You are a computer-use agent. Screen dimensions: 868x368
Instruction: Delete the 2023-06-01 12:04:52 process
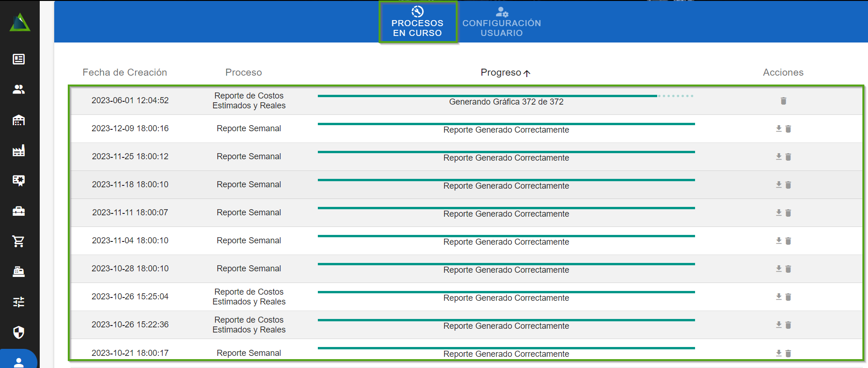click(x=783, y=101)
